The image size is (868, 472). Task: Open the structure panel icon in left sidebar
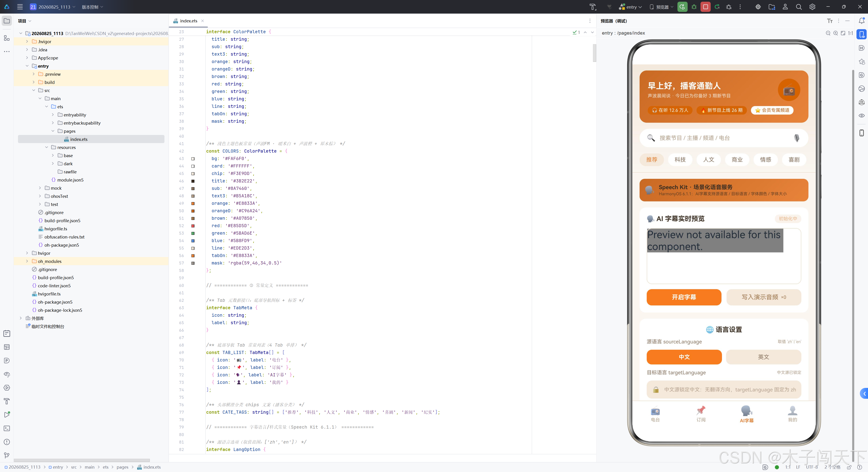[x=7, y=38]
